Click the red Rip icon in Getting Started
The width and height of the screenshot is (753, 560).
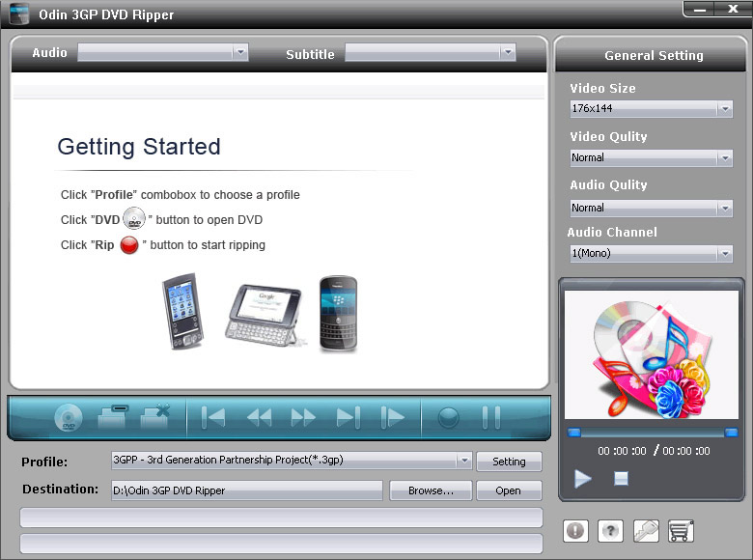(x=128, y=245)
